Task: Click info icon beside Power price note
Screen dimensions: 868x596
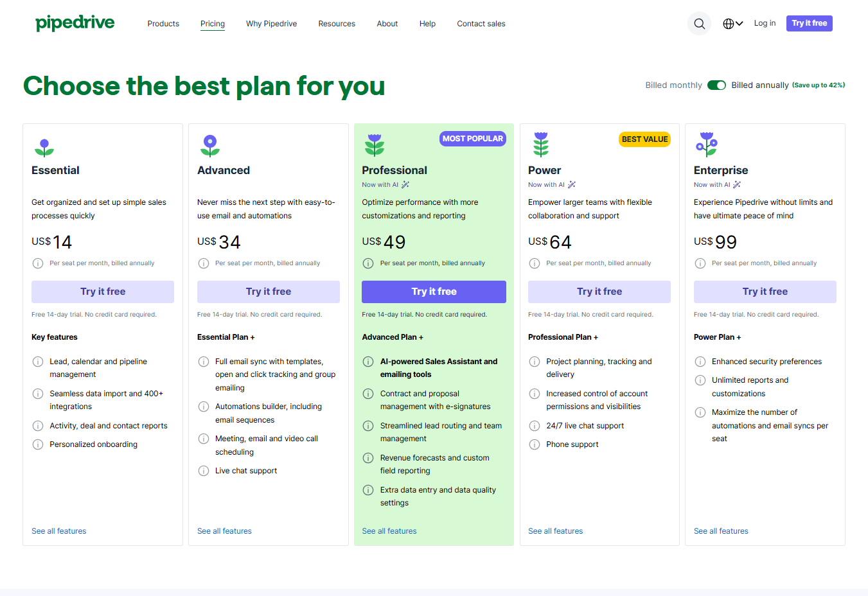Action: [535, 263]
